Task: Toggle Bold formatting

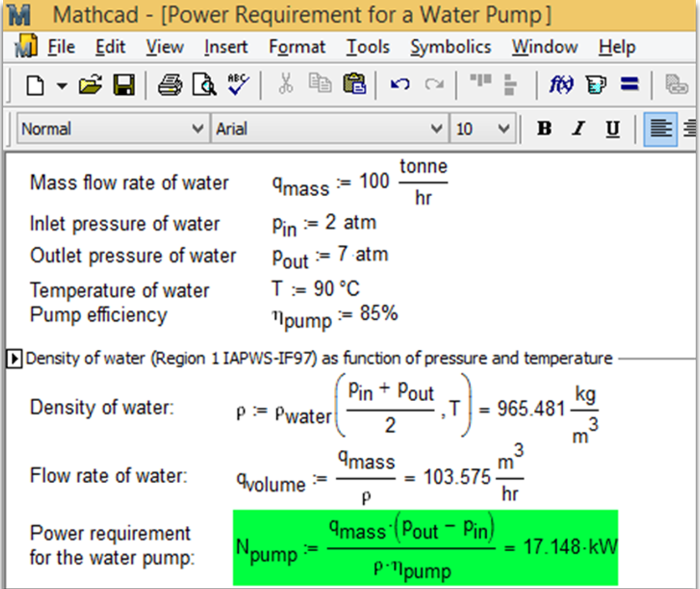Action: click(x=544, y=129)
